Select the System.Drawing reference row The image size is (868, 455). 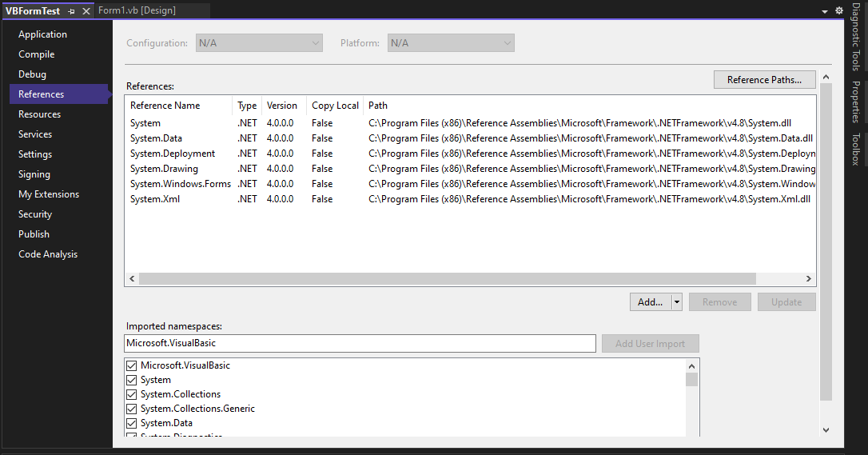click(x=470, y=169)
